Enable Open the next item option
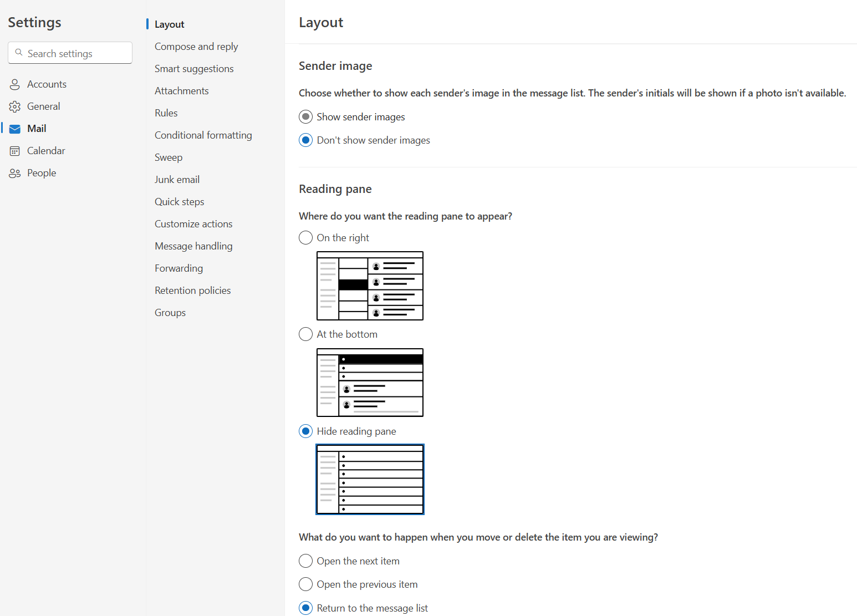The width and height of the screenshot is (857, 616). click(x=305, y=561)
